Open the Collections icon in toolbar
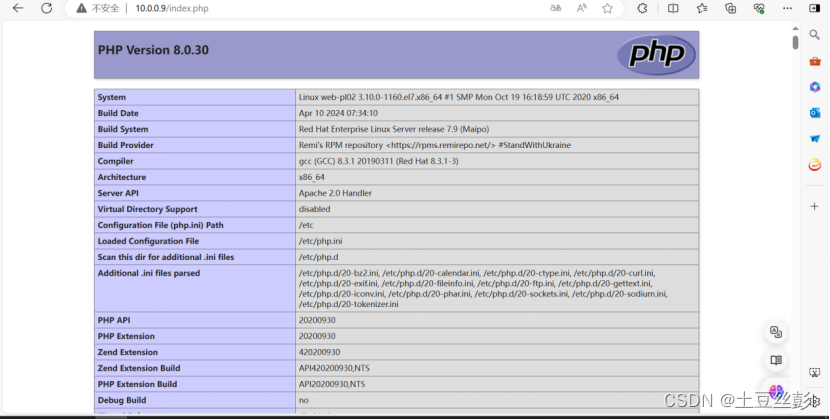The height and width of the screenshot is (420, 830). pos(730,8)
